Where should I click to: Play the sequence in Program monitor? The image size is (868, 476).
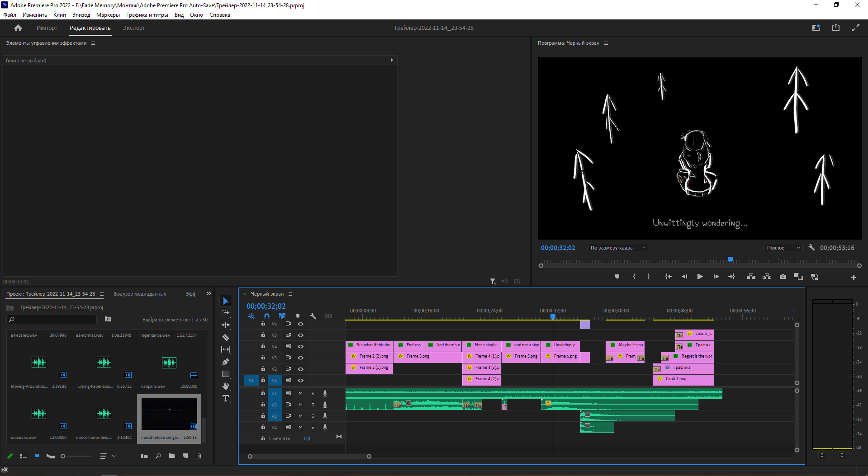(700, 277)
